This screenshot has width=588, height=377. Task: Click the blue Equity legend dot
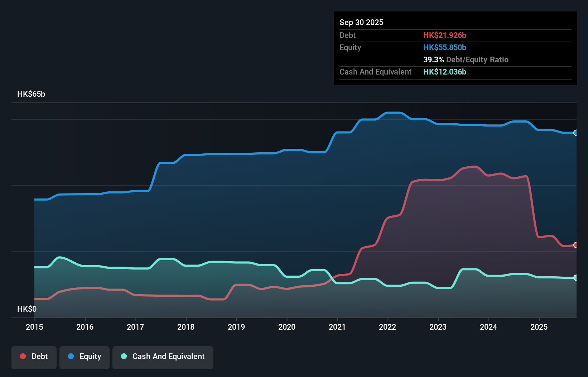point(71,356)
